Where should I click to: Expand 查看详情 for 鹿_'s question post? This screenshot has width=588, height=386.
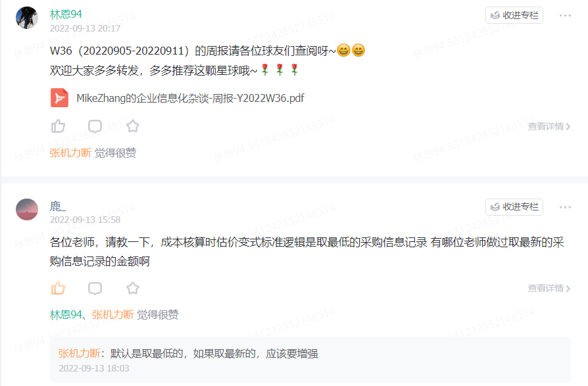tap(549, 288)
